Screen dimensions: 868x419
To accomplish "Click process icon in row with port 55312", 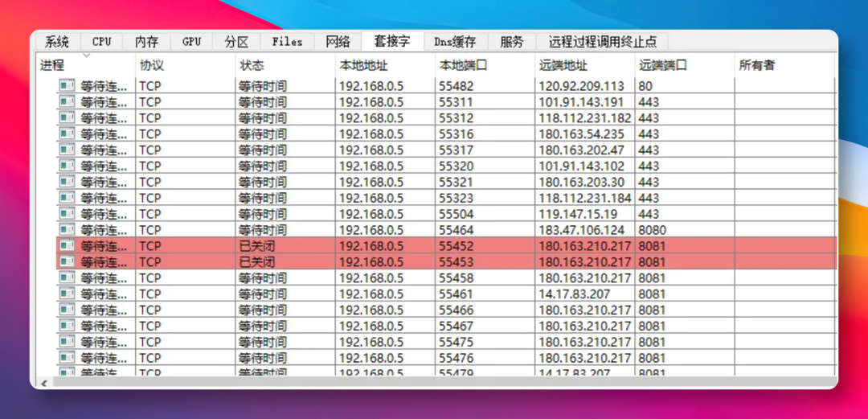I will (x=67, y=118).
